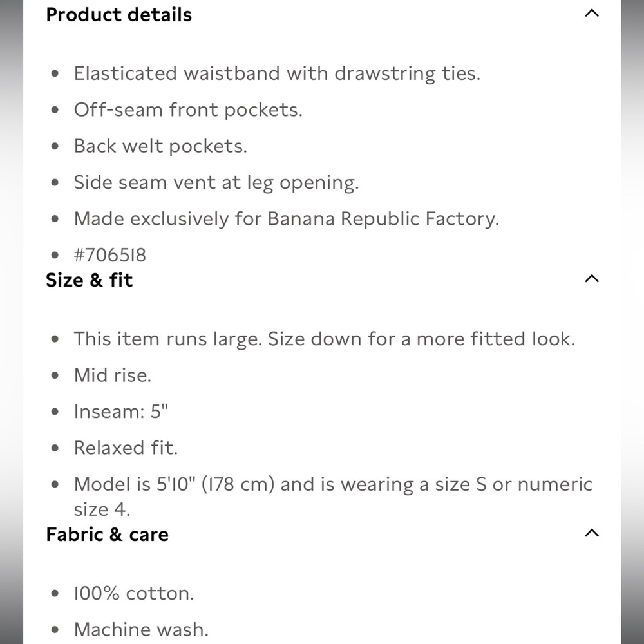The width and height of the screenshot is (644, 644).
Task: Collapse the Fabric & care chevron arrow
Action: [x=591, y=533]
